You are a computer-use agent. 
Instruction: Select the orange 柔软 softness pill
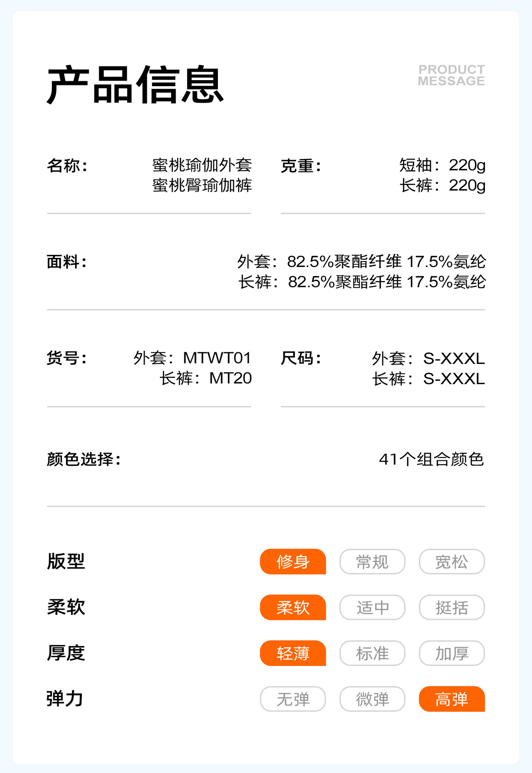tap(293, 608)
